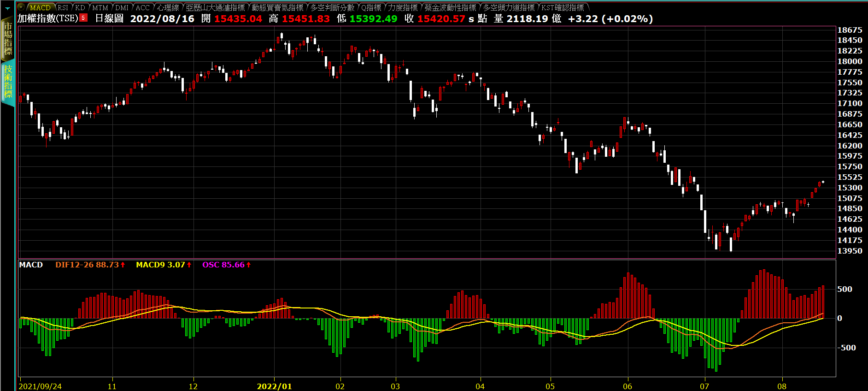
Task: Select the KD indicator tab
Action: pyautogui.click(x=80, y=8)
